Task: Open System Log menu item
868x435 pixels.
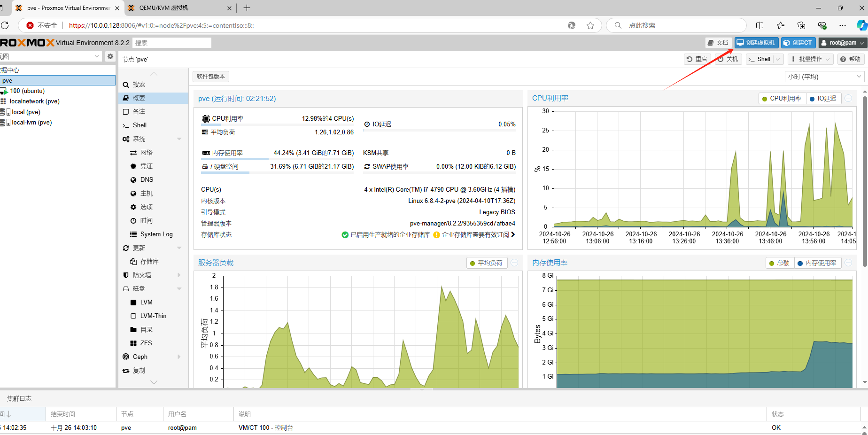Action: coord(154,234)
